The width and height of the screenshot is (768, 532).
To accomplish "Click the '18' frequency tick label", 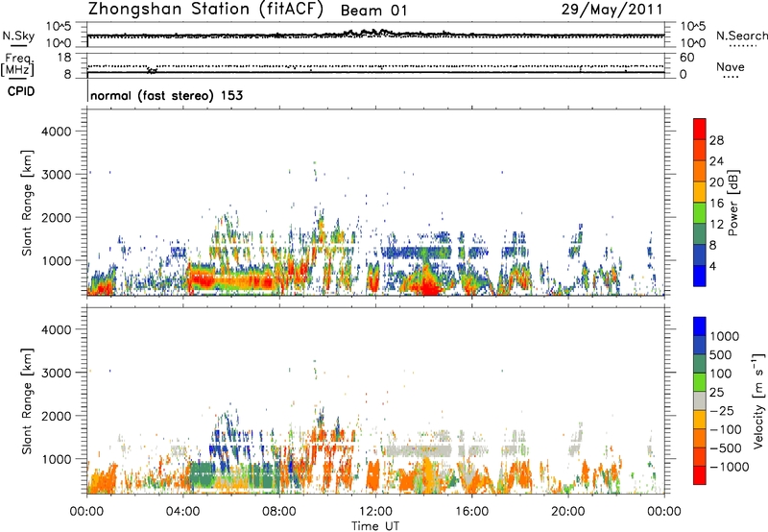I will (64, 58).
